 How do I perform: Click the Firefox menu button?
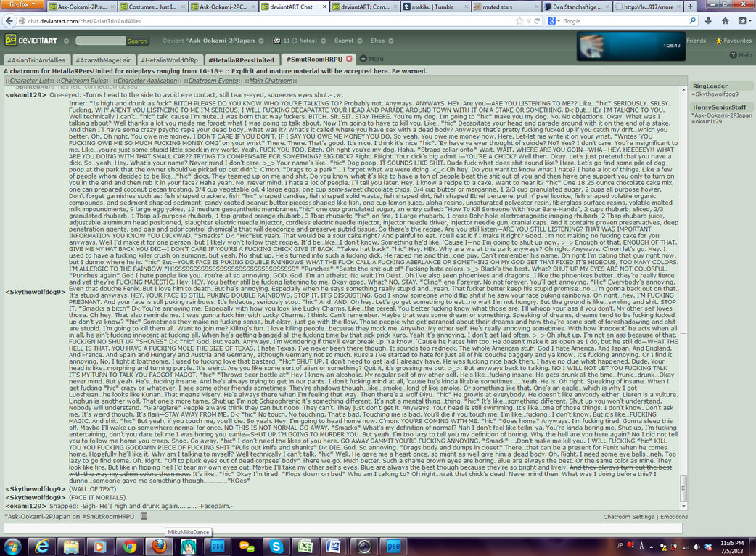(x=22, y=4)
